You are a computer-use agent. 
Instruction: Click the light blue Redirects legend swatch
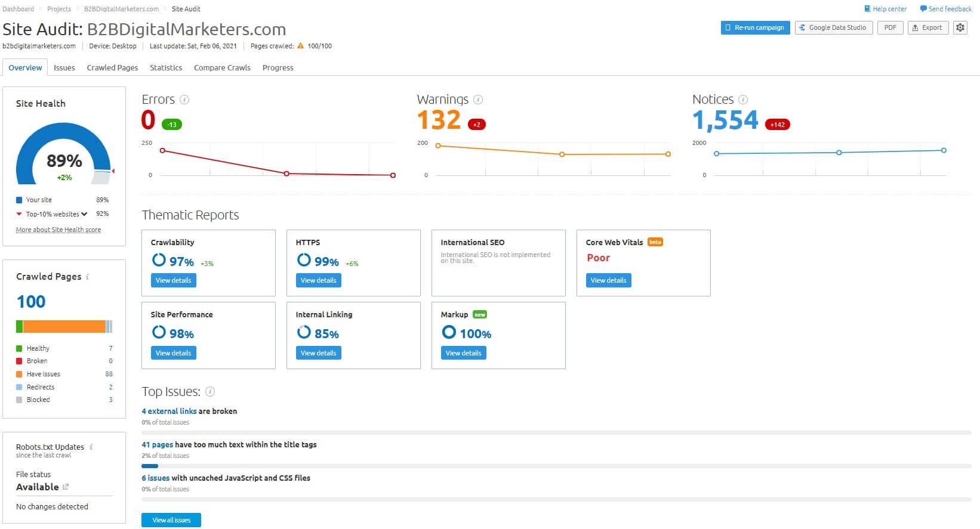point(19,387)
